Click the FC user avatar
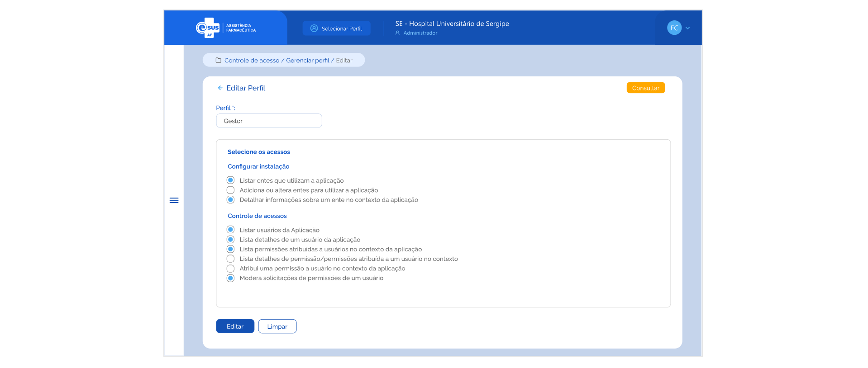This screenshot has height=368, width=868. (674, 28)
